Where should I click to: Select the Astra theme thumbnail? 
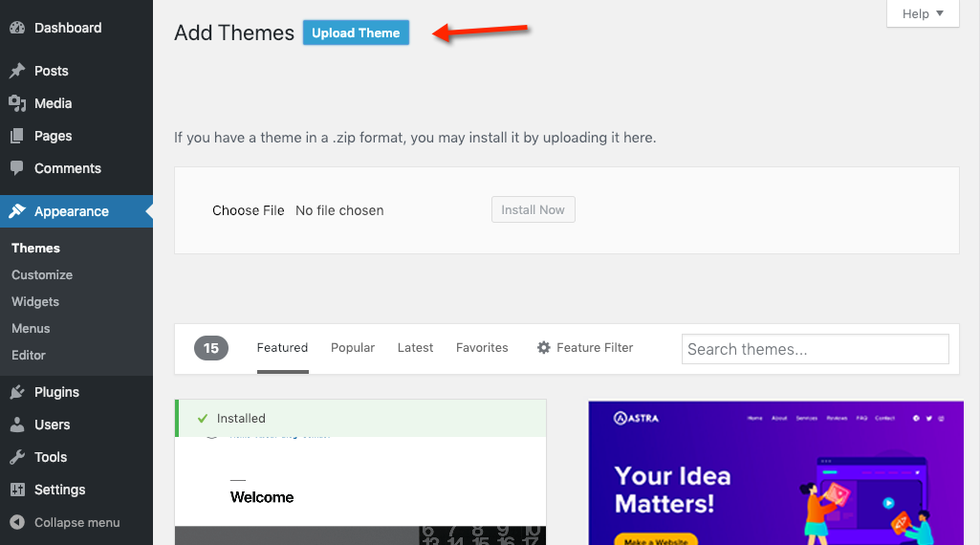[x=775, y=473]
